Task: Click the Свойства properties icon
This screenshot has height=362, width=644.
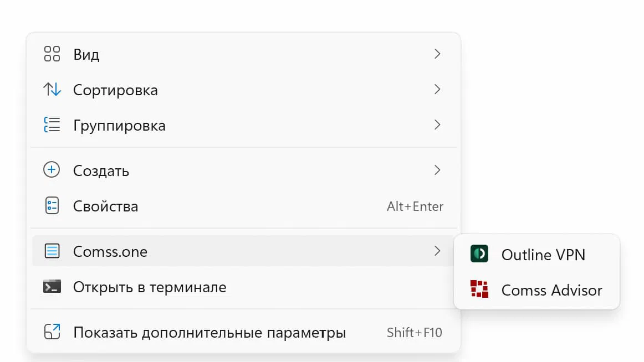Action: point(52,206)
